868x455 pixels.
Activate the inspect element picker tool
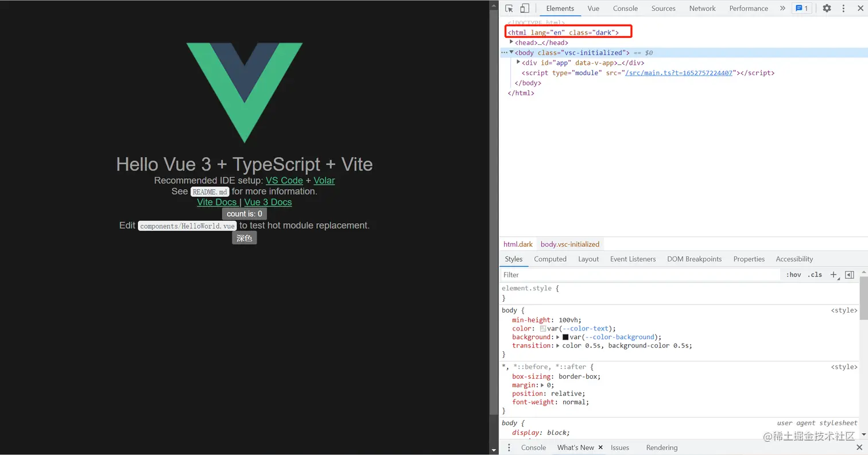509,9
